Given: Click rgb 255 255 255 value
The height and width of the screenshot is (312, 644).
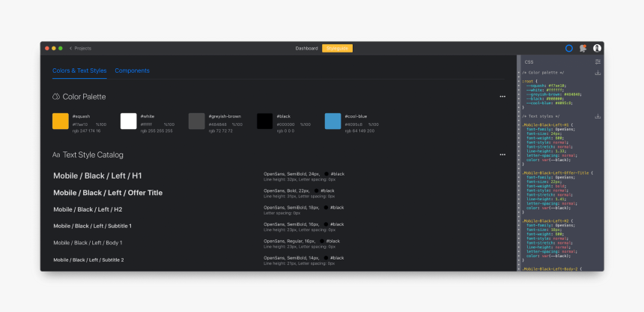Looking at the screenshot, I should pos(157,131).
